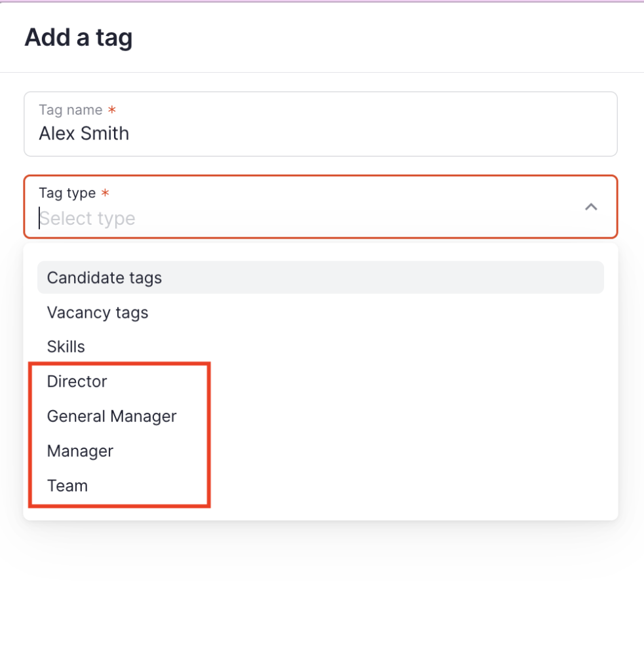Pick Skills as the tag type
This screenshot has height=671, width=644.
[66, 347]
